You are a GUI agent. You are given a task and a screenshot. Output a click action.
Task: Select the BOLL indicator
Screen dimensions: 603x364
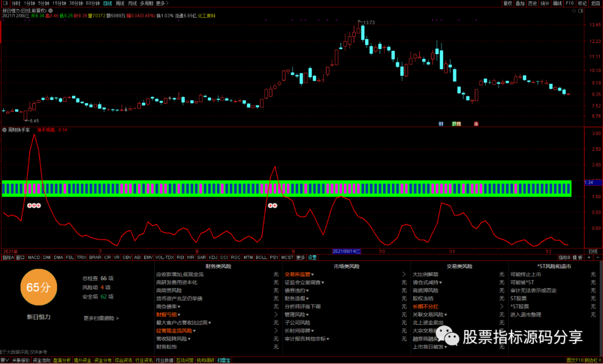coord(261,257)
